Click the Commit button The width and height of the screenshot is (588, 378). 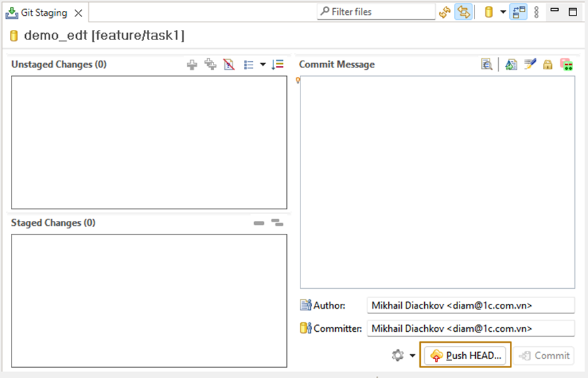pyautogui.click(x=544, y=355)
